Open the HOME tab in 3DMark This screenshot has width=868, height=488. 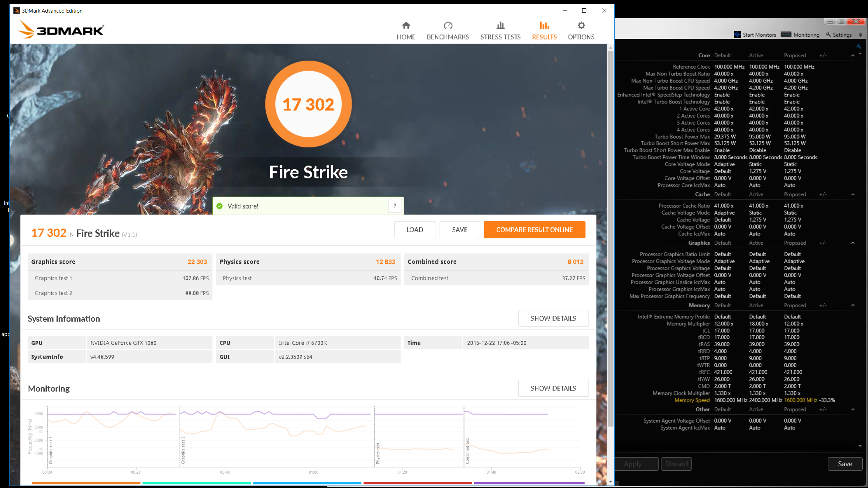click(406, 31)
